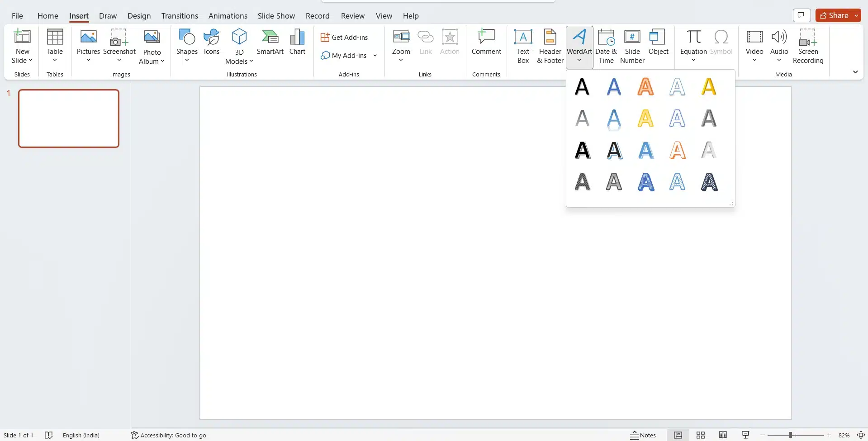868x441 pixels.
Task: Choose the orange fill WordArt style
Action: (x=645, y=87)
